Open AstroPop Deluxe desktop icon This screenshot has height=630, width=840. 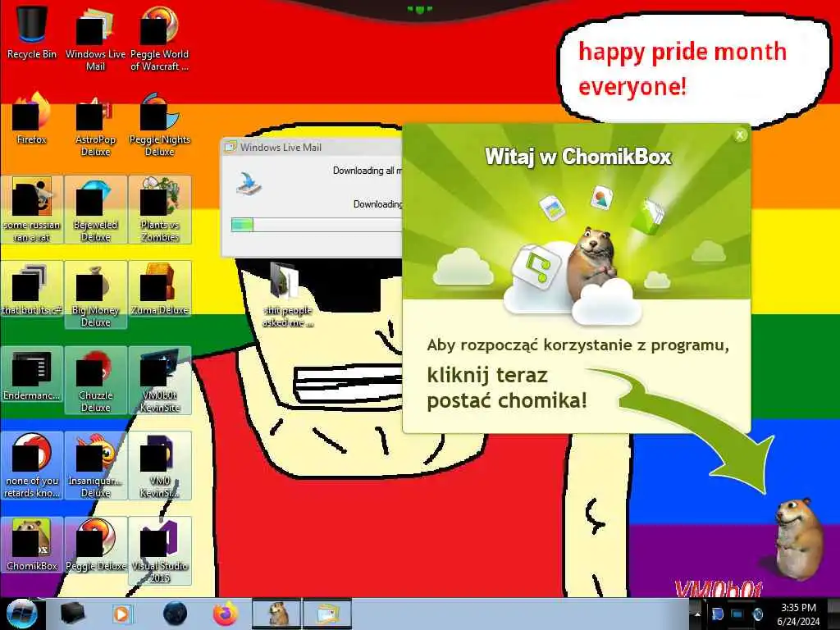(95, 125)
